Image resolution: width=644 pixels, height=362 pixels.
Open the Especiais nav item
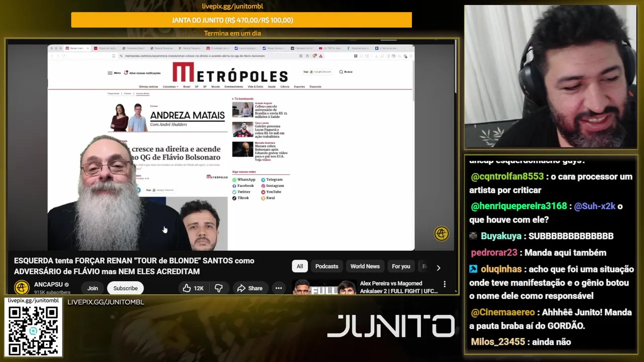click(315, 86)
